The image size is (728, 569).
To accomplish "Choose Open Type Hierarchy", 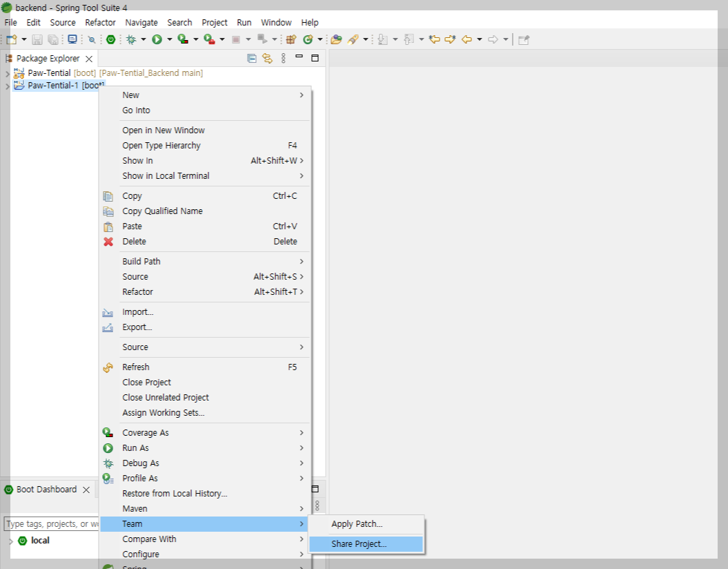I will point(204,146).
